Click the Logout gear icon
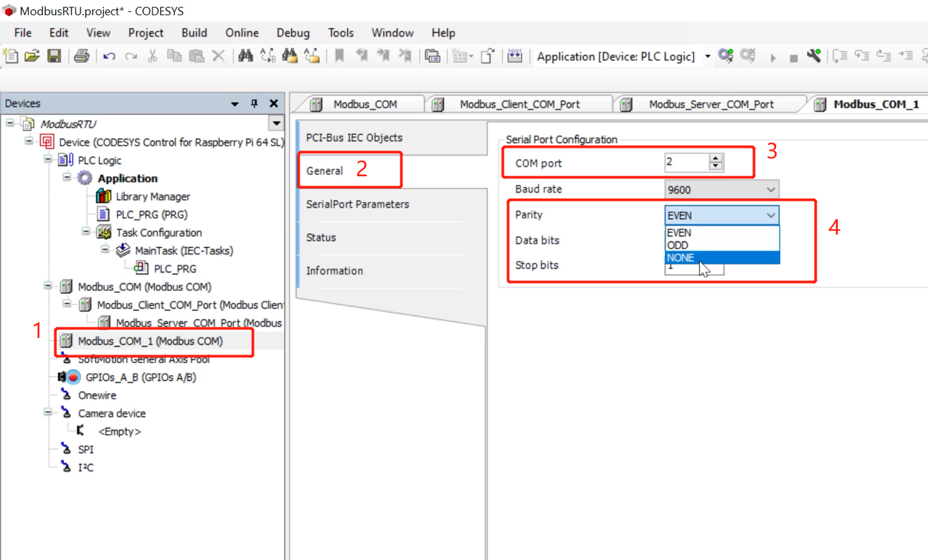The height and width of the screenshot is (560, 928). 748,57
